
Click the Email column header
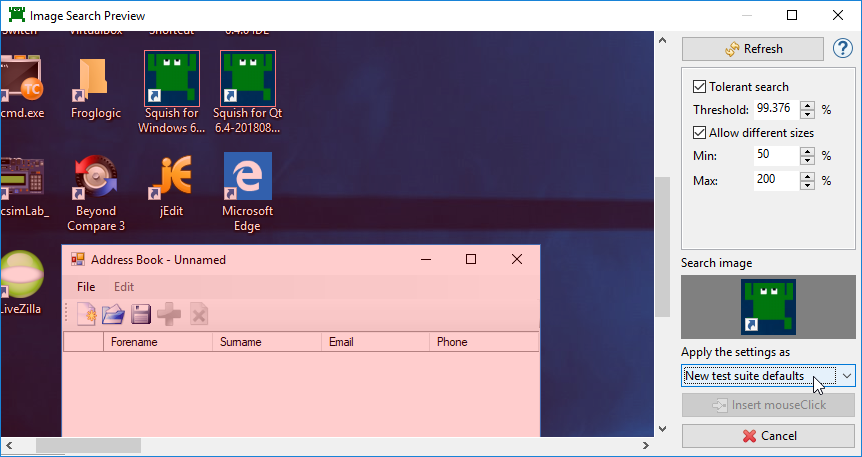point(375,342)
